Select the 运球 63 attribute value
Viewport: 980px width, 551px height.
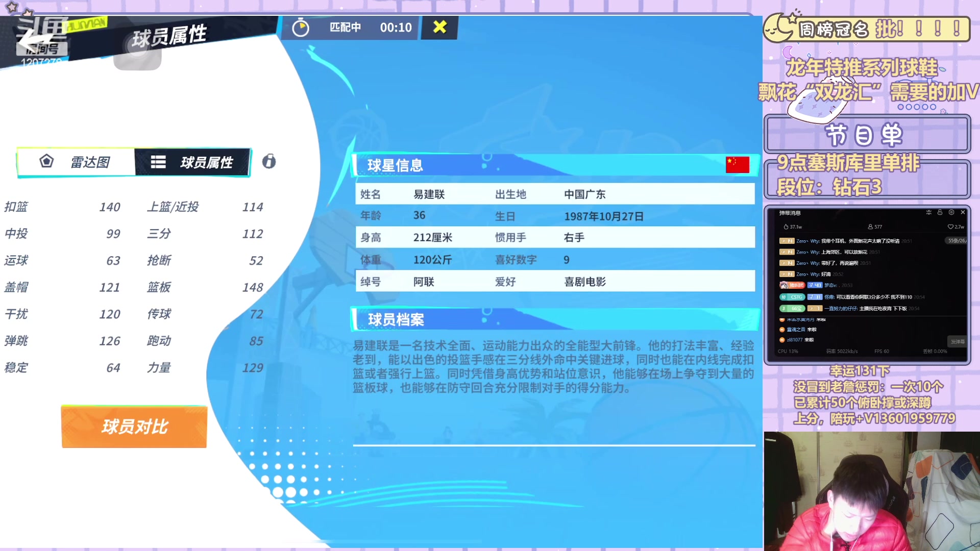pos(113,261)
